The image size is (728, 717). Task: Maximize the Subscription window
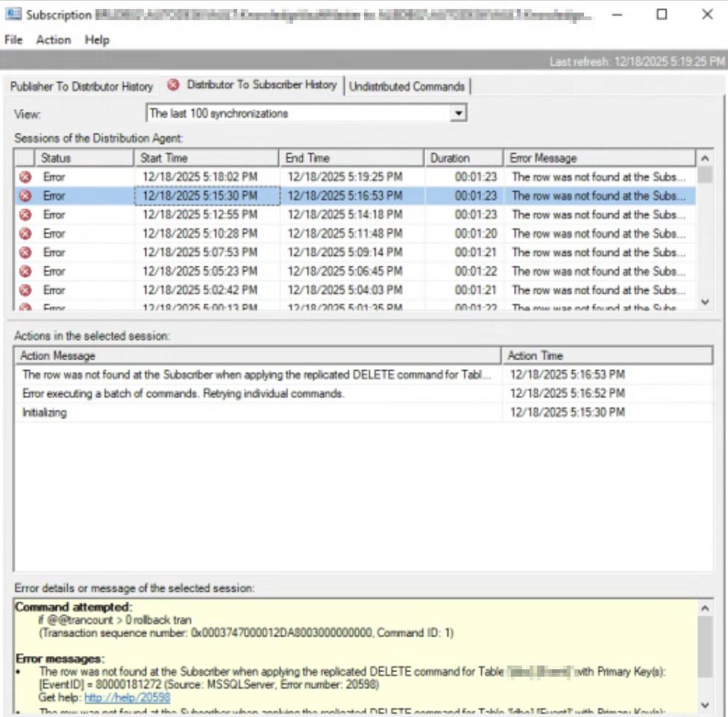[x=662, y=14]
